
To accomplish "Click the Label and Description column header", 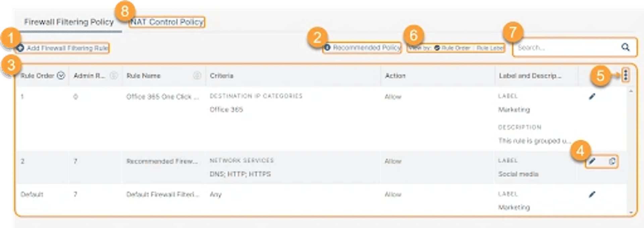I will coord(530,76).
